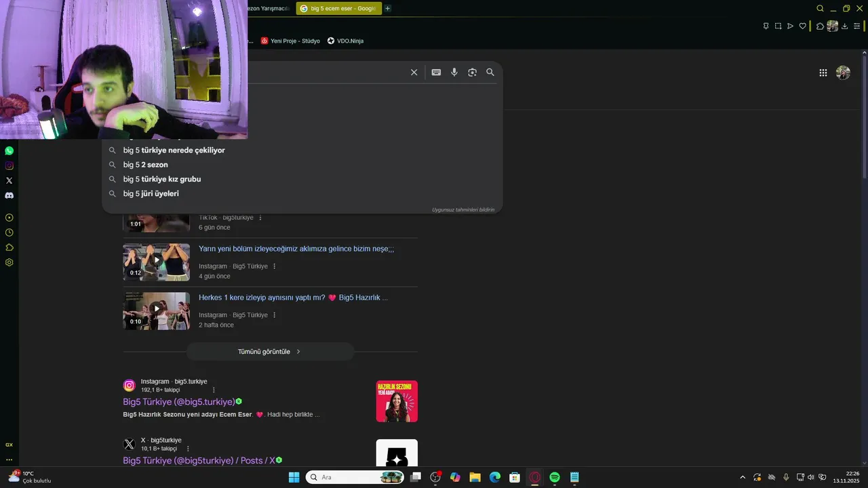The height and width of the screenshot is (488, 868).
Task: Bookmark the page with the heart icon
Action: pyautogui.click(x=803, y=26)
